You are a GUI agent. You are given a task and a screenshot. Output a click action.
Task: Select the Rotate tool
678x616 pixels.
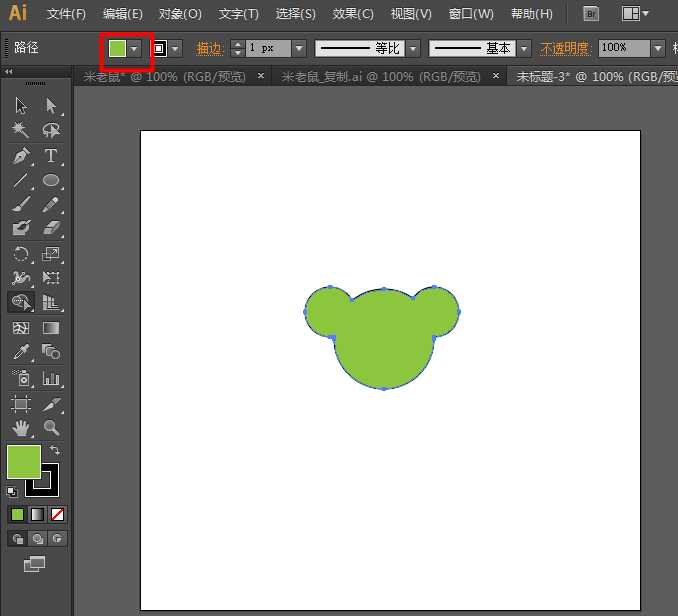coord(20,254)
